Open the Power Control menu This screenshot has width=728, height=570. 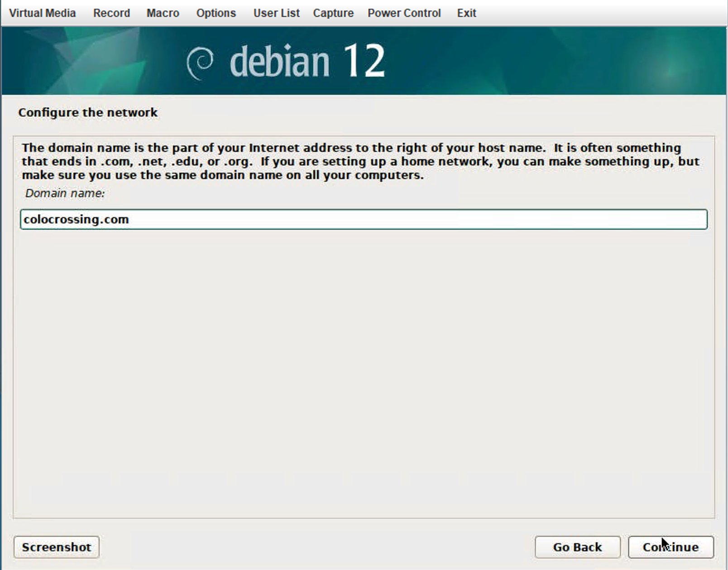[404, 13]
